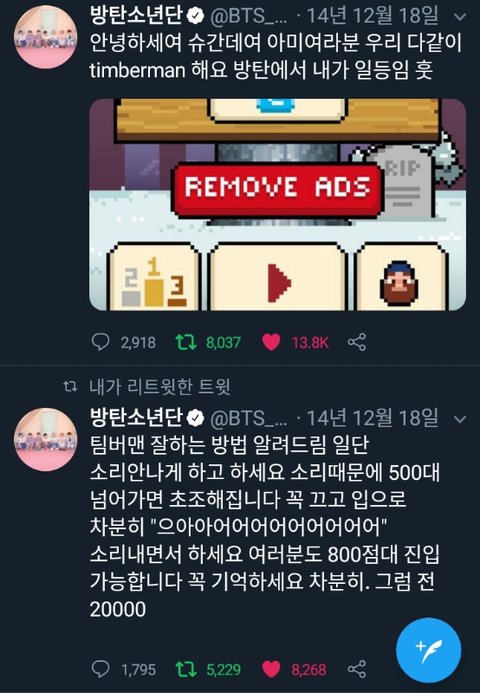Viewport: 480px width, 693px height.
Task: Tap the 8,037 retweet count number
Action: point(223,343)
